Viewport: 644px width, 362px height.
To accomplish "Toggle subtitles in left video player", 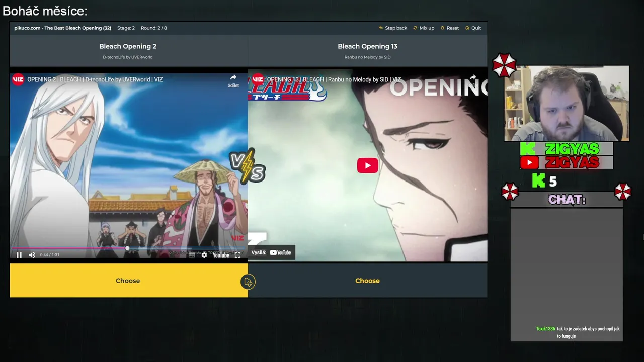I will (x=192, y=255).
